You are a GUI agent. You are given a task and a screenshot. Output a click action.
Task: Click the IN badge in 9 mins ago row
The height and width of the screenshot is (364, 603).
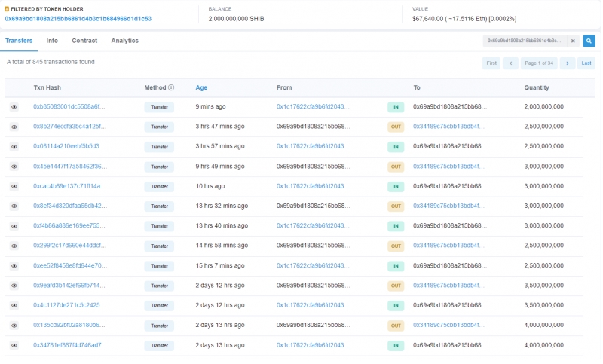(396, 107)
